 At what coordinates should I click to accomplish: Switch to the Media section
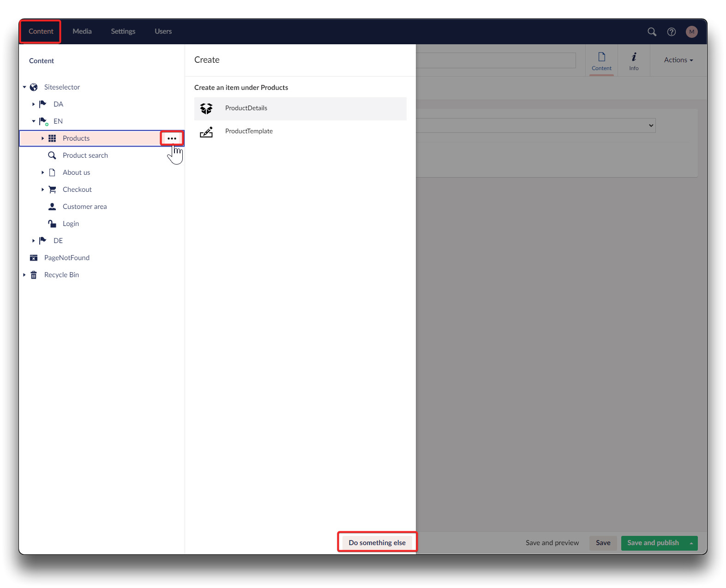click(x=82, y=31)
